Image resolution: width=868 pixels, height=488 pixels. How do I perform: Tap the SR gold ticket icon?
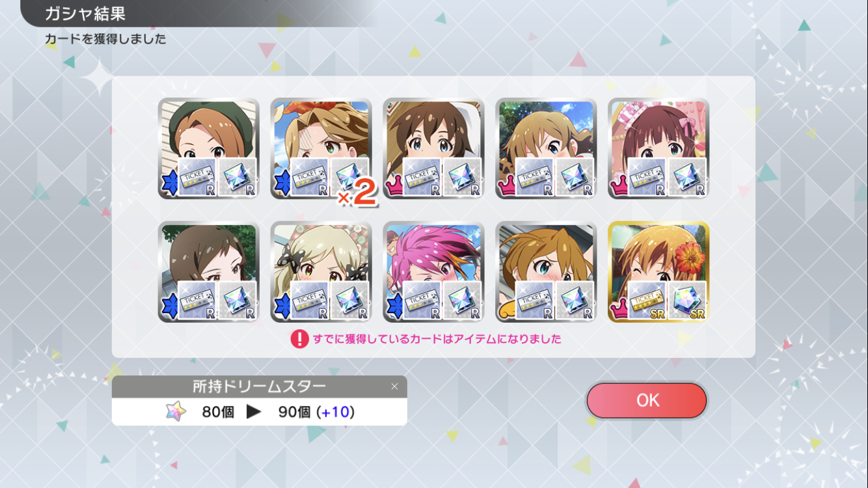pyautogui.click(x=647, y=301)
